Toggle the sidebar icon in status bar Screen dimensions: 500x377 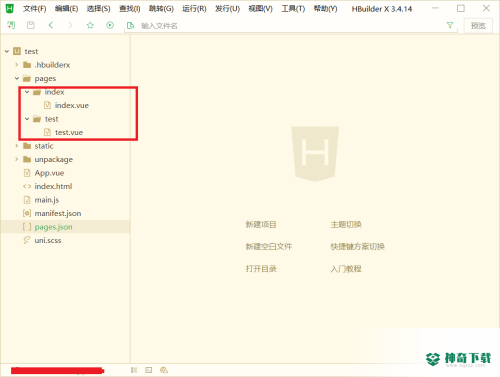pyautogui.click(x=134, y=370)
